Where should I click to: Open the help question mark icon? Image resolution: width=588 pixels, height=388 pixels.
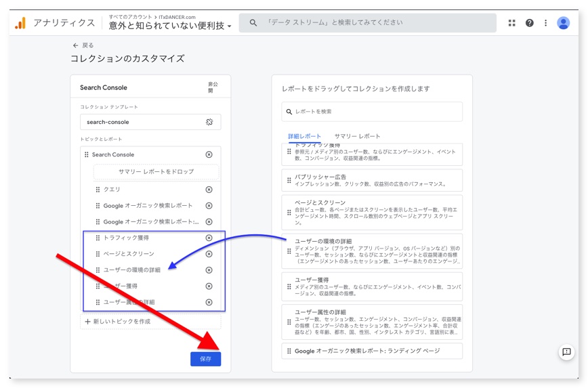click(x=529, y=23)
